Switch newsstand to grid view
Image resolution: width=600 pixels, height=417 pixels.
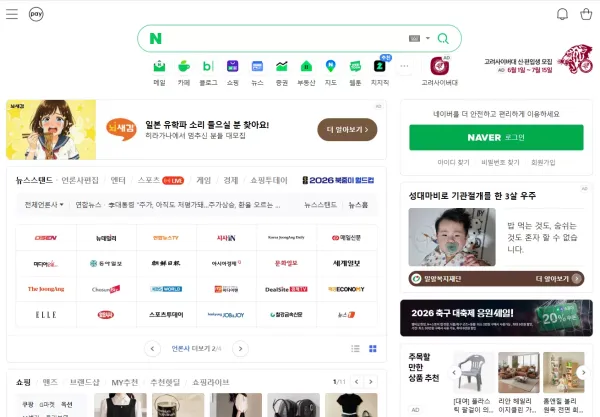click(x=373, y=349)
